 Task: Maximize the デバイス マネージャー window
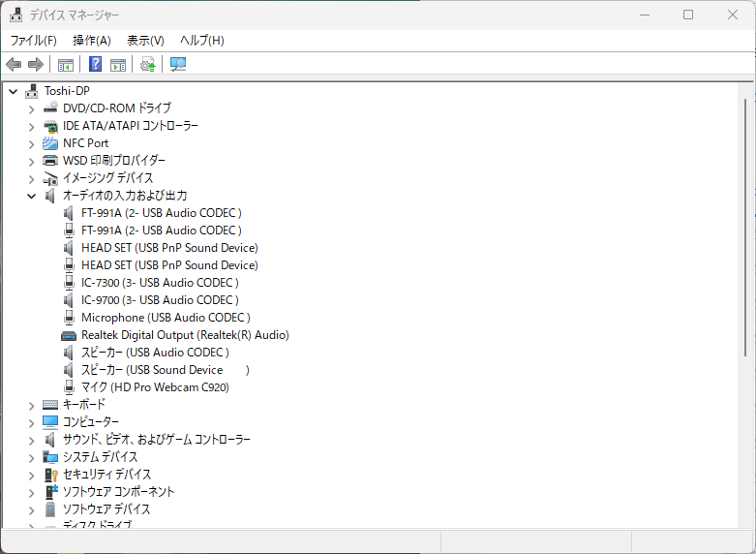[x=688, y=15]
